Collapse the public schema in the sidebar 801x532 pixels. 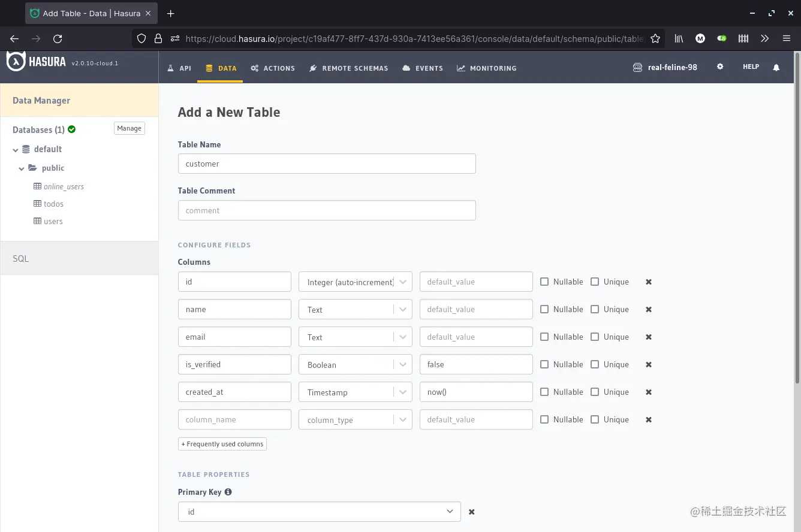[x=22, y=168]
